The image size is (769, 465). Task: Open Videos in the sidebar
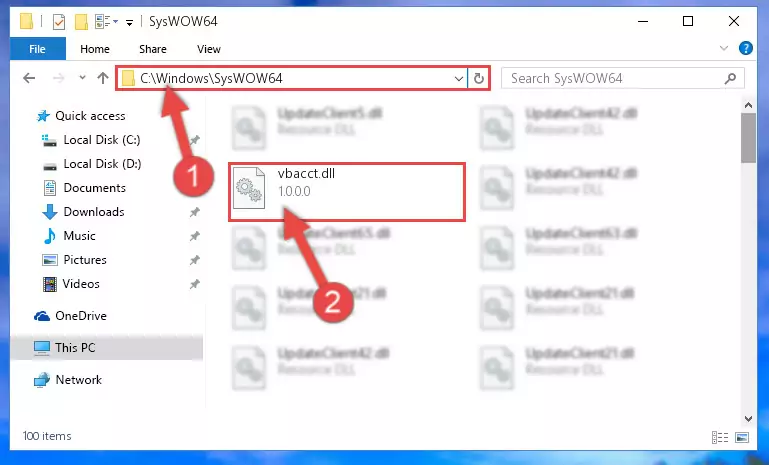tap(81, 284)
